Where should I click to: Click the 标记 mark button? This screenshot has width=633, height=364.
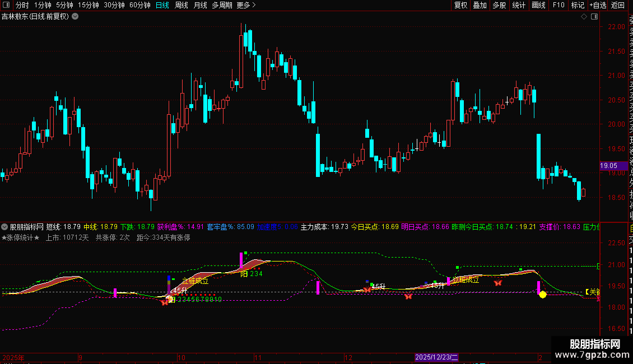tap(578, 5)
